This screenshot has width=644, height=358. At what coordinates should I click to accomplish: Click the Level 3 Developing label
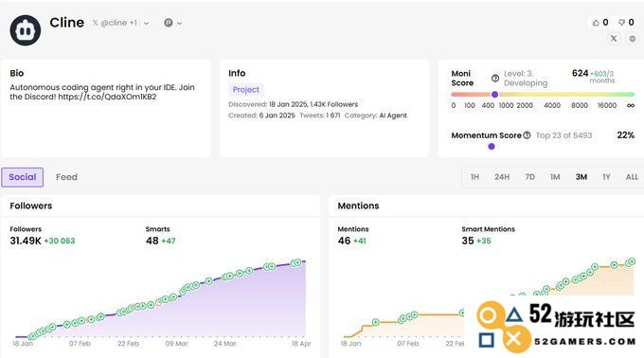pyautogui.click(x=526, y=78)
